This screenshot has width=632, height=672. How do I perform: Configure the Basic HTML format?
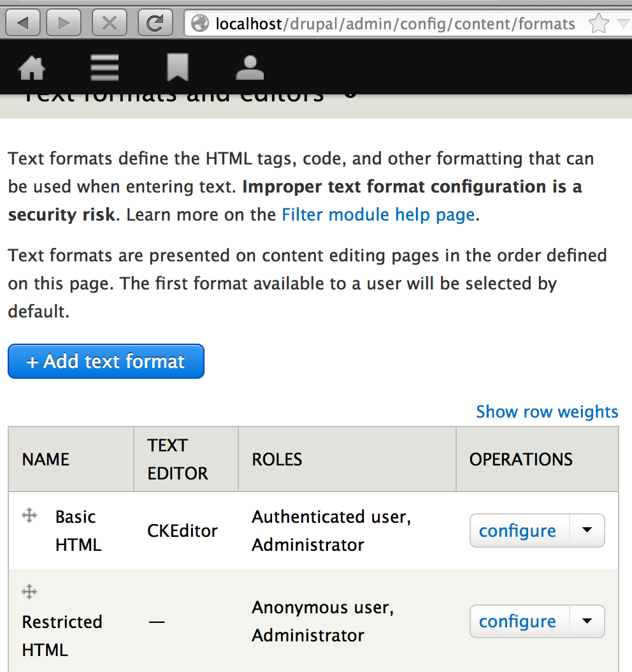click(x=518, y=530)
